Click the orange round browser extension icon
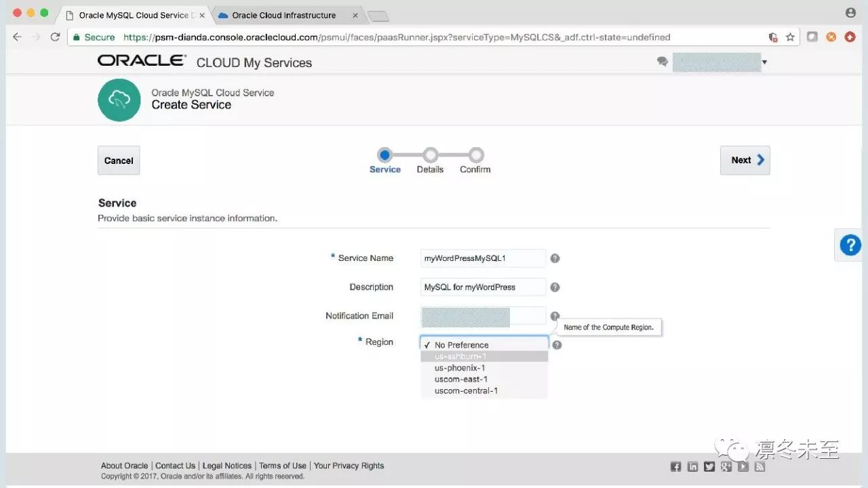This screenshot has width=868, height=488. [x=831, y=37]
